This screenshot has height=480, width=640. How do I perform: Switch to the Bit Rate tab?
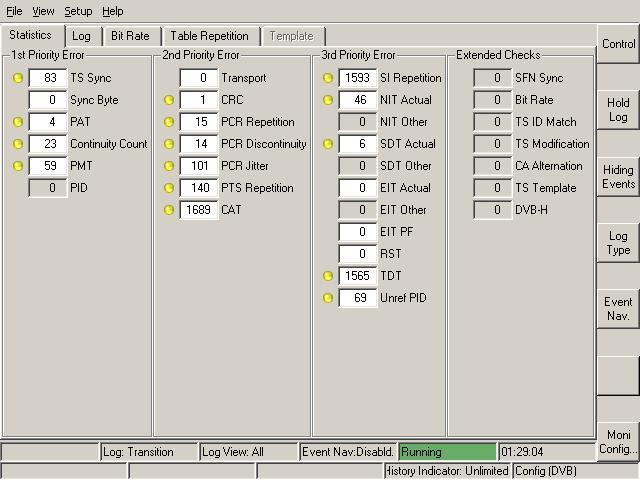pos(130,36)
